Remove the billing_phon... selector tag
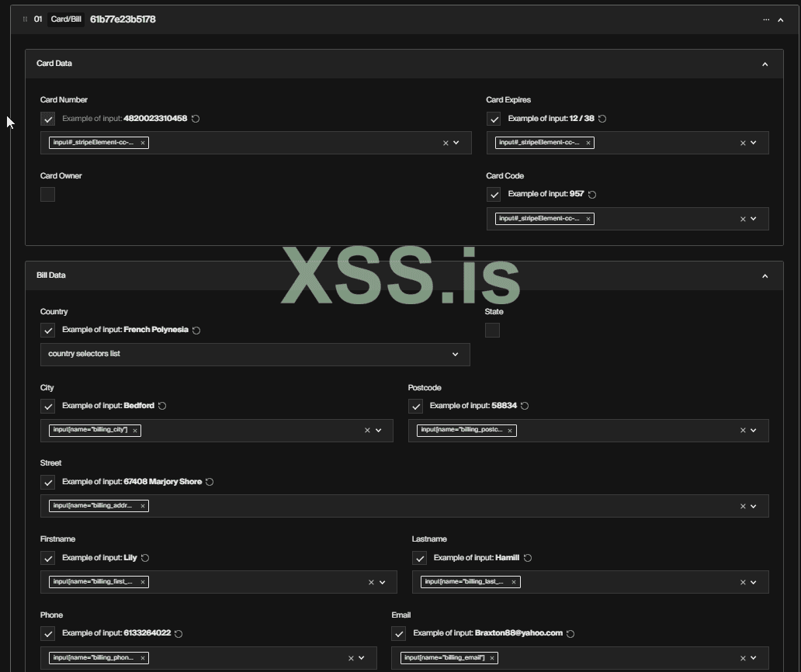Image resolution: width=801 pixels, height=672 pixels. click(x=143, y=658)
